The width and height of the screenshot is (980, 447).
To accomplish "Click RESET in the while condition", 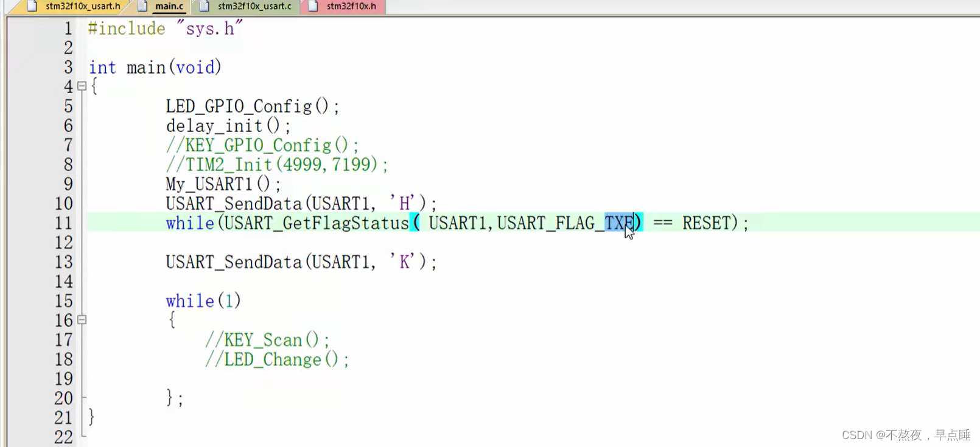I will coord(705,223).
